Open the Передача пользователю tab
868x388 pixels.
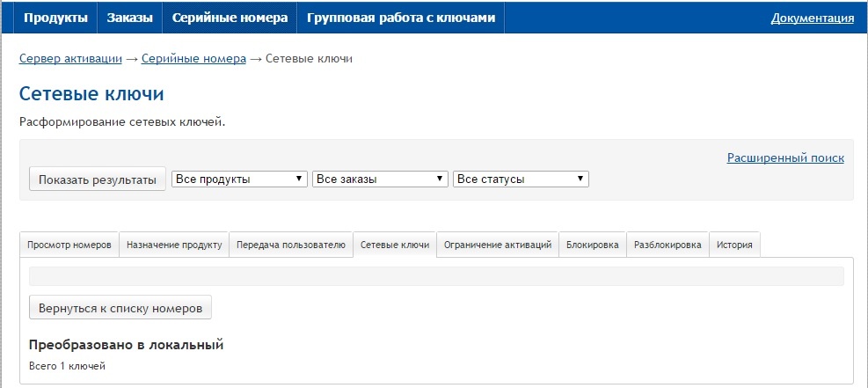(x=291, y=245)
